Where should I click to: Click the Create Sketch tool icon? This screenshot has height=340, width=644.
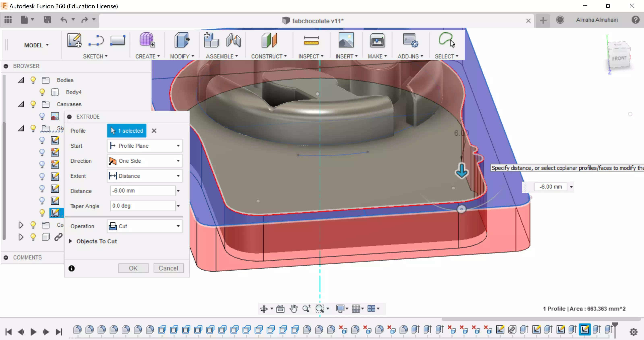pyautogui.click(x=74, y=40)
